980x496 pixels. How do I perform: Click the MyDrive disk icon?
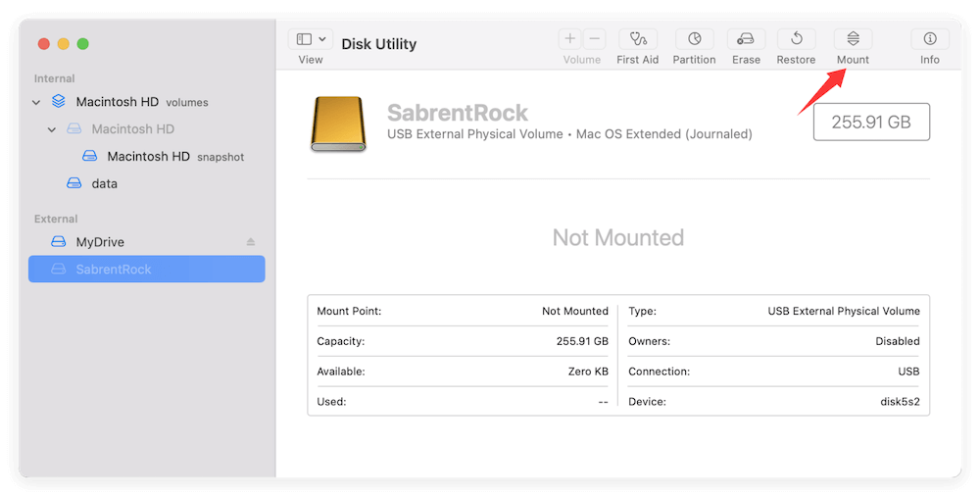pyautogui.click(x=59, y=241)
